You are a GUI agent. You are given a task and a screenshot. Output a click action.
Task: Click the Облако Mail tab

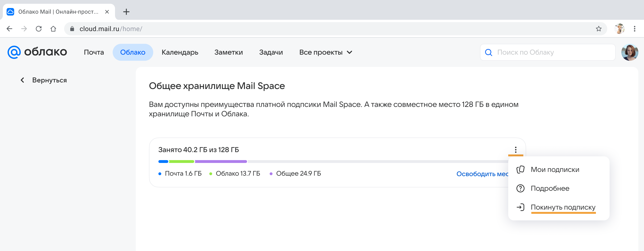[x=59, y=12]
